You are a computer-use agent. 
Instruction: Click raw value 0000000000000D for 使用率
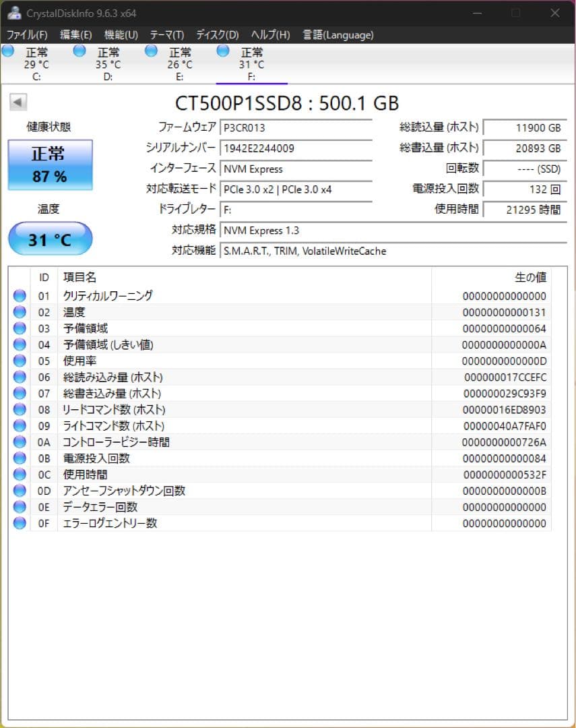point(504,361)
